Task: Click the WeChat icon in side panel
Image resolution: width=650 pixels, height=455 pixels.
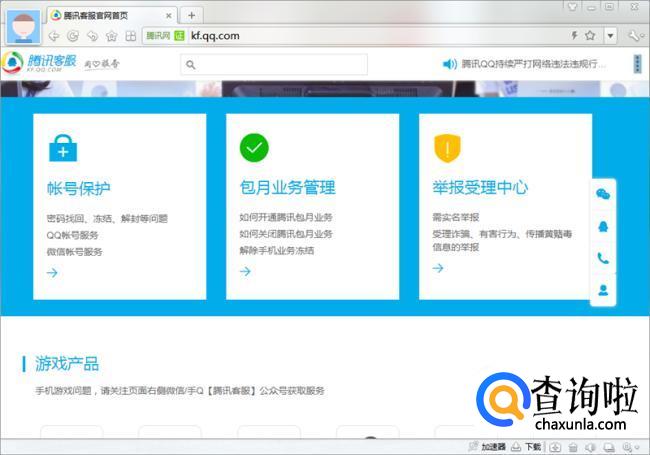Action: [603, 194]
